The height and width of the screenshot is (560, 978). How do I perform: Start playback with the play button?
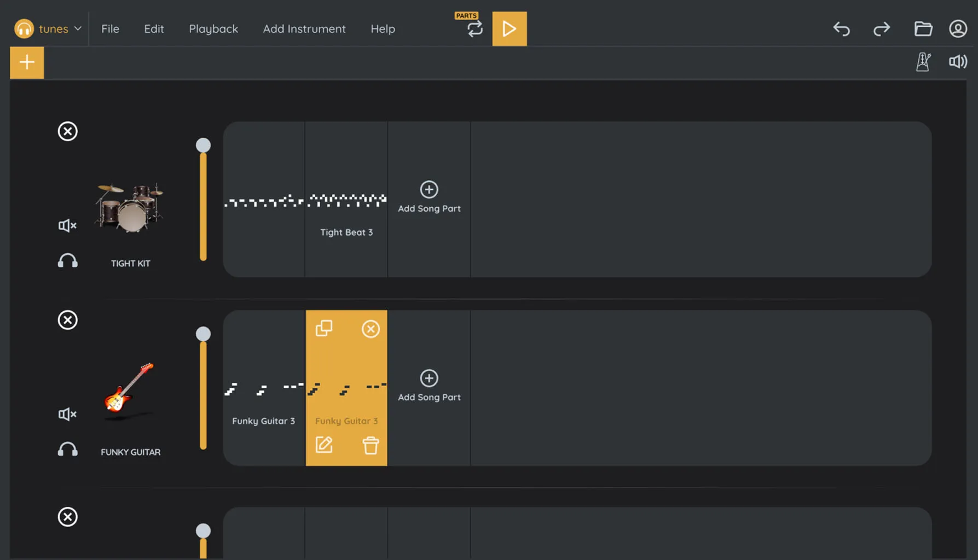509,28
